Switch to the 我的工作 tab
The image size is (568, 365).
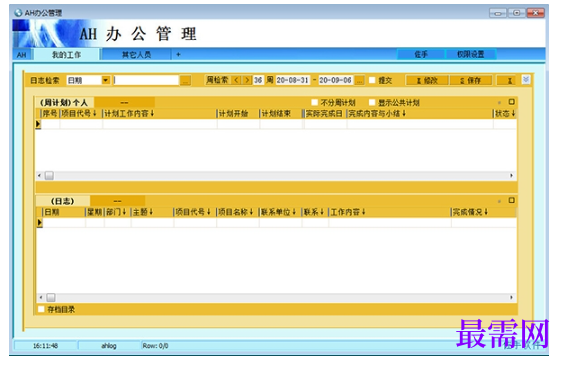point(66,55)
